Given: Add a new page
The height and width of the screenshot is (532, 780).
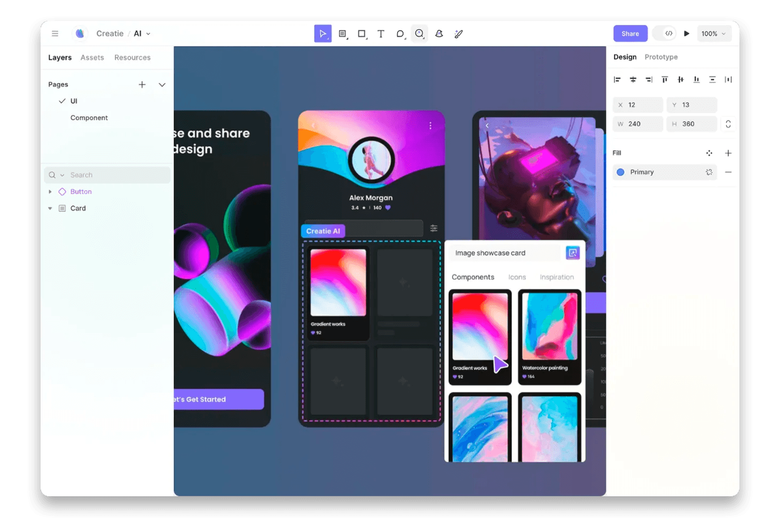Looking at the screenshot, I should click(x=142, y=84).
